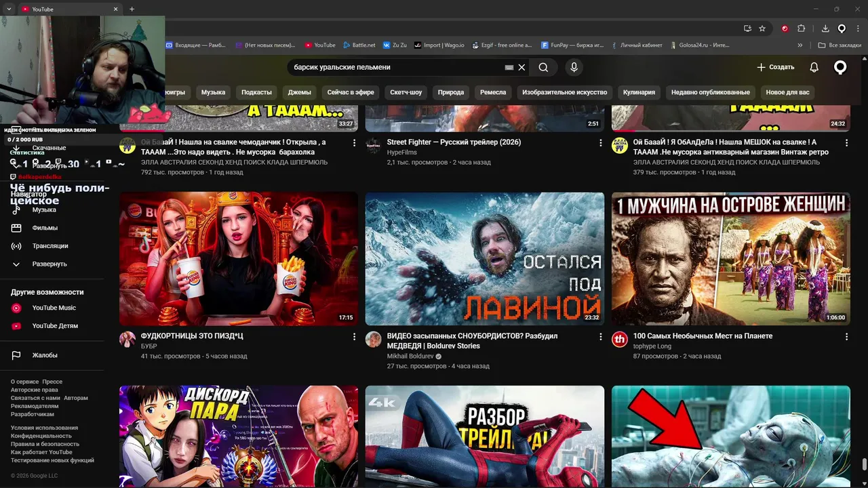Open Mikhail Boldurev channel name link
Viewport: 868px width, 488px height.
410,356
